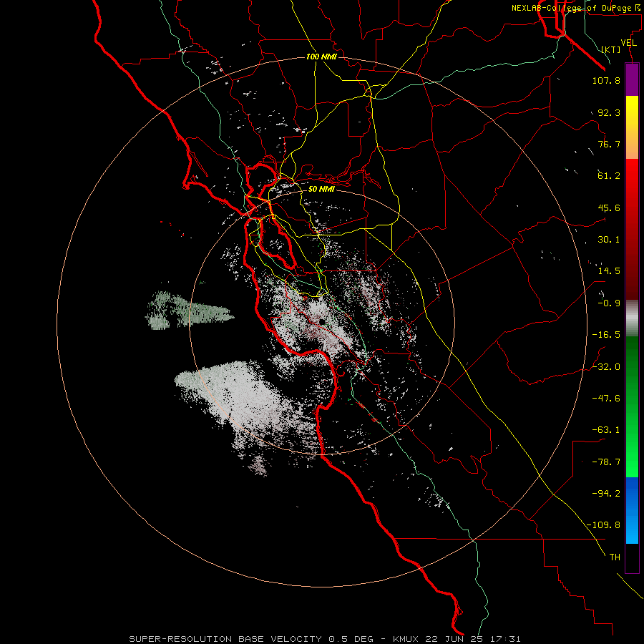The width and height of the screenshot is (644, 644).
Task: Click the 92.3 legend value
Action: pyautogui.click(x=609, y=112)
